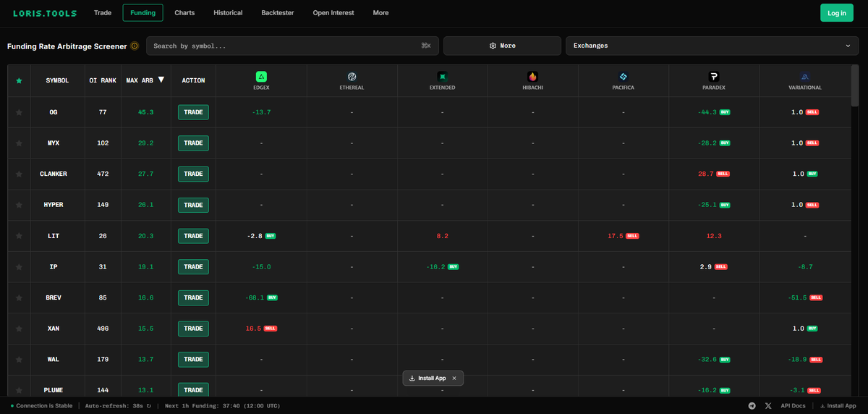Image resolution: width=868 pixels, height=414 pixels.
Task: Click the BUY badge in WAL Paradex cell
Action: (x=724, y=359)
